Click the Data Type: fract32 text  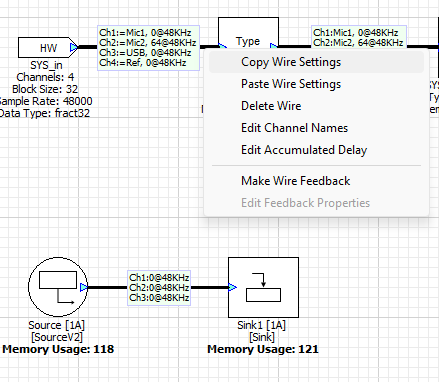coord(45,113)
